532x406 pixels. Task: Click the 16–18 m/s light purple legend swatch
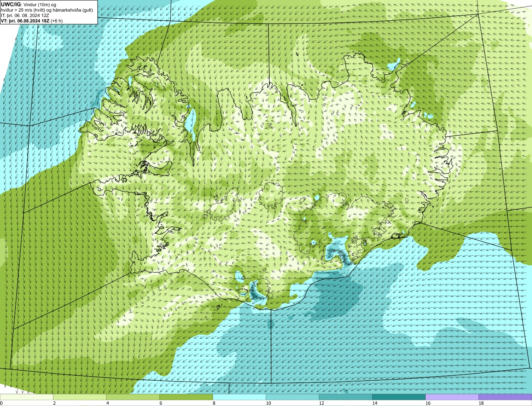pos(452,397)
